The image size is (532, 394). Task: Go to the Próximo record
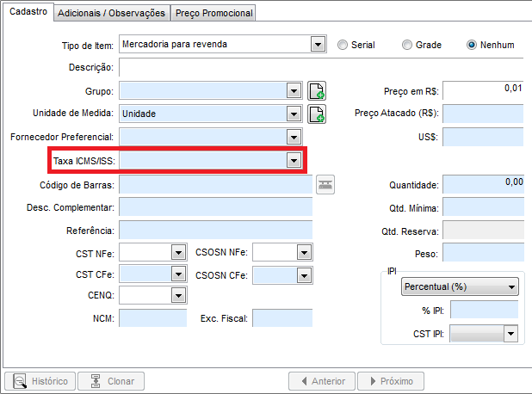pyautogui.click(x=391, y=381)
